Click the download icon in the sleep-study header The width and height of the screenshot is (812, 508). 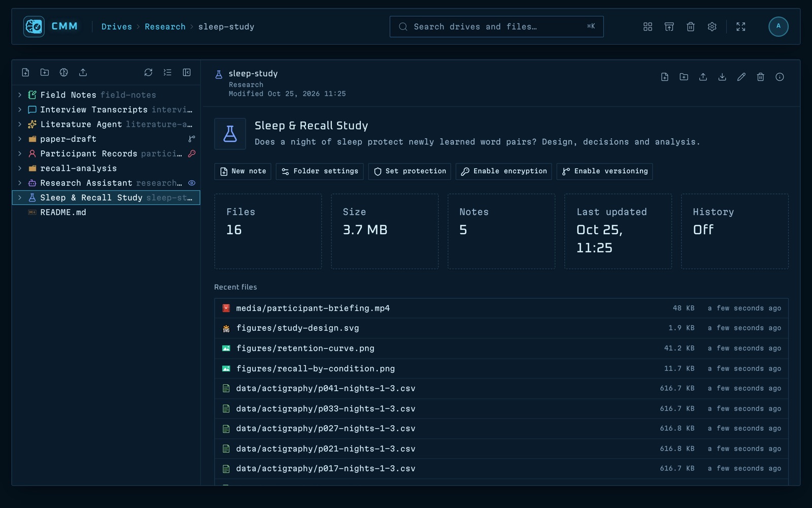(722, 77)
